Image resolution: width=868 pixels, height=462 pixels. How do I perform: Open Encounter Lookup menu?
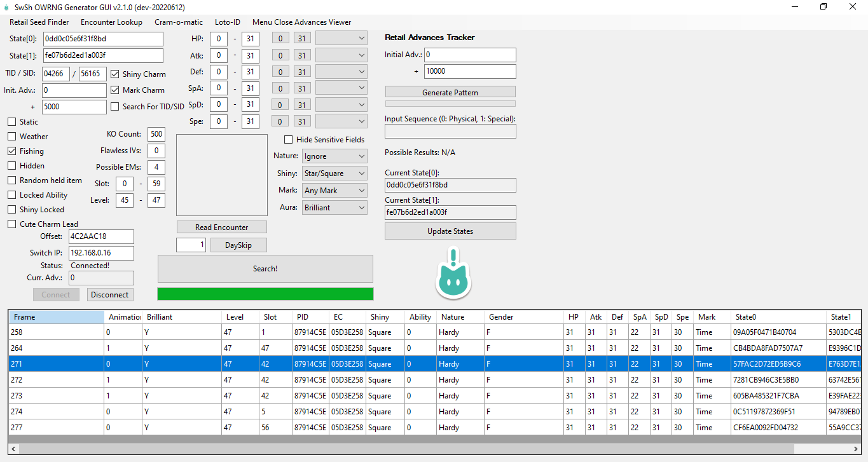click(x=111, y=22)
